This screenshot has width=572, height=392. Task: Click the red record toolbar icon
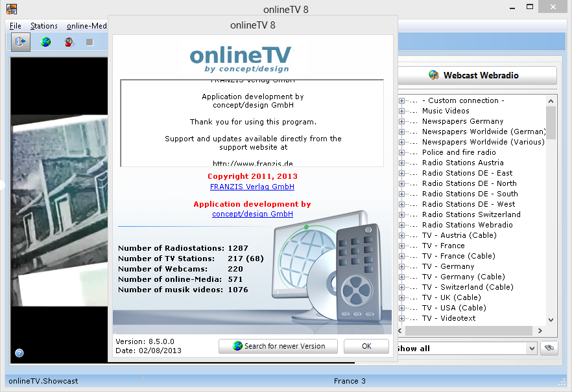(x=69, y=42)
